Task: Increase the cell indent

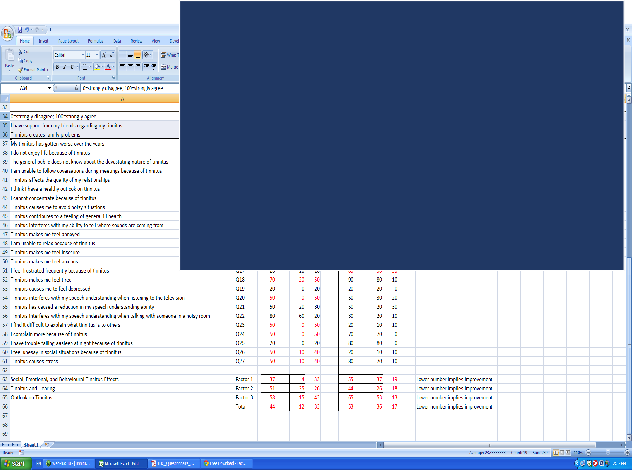Action: (154, 67)
